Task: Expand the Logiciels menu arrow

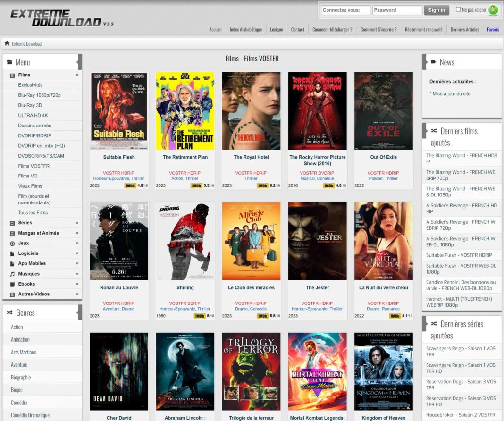Action: click(77, 253)
